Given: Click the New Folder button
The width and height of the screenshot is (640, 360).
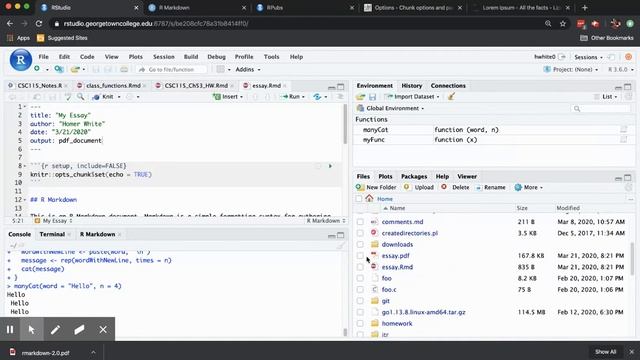Looking at the screenshot, I should pos(376,187).
